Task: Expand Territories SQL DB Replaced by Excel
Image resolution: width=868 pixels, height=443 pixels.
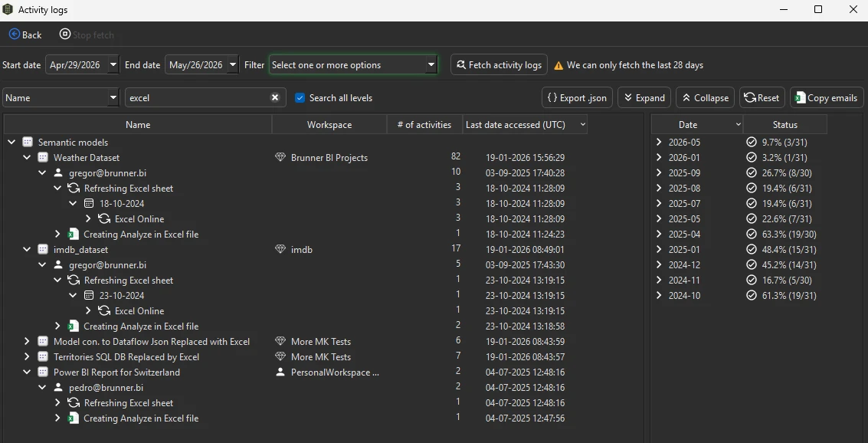Action: (27, 357)
